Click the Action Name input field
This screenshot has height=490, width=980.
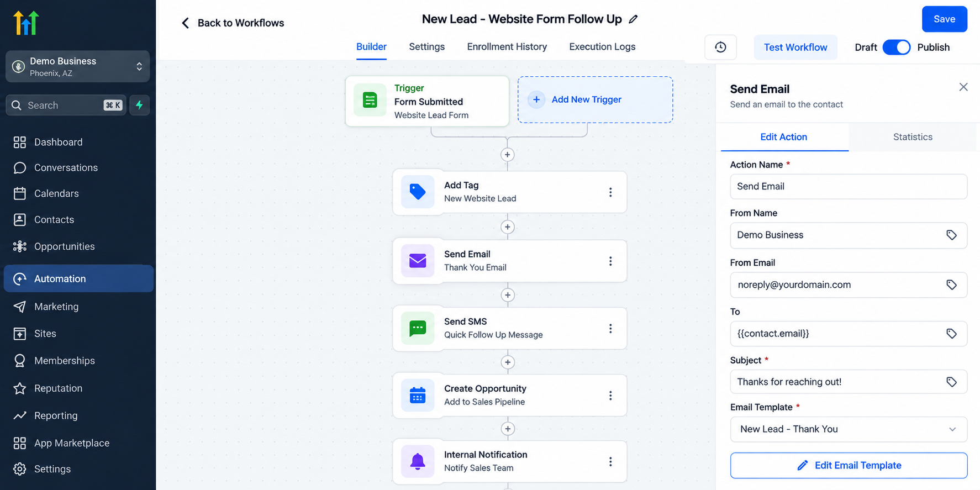[849, 187]
